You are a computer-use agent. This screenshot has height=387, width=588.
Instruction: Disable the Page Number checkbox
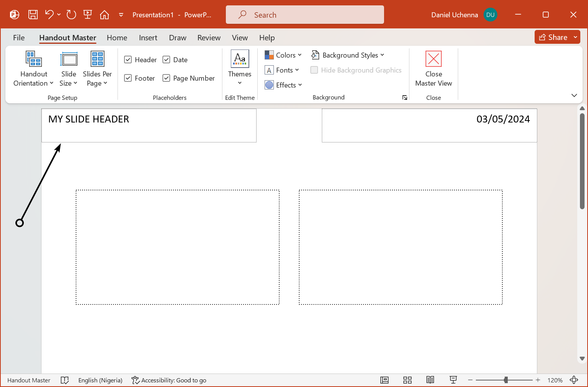pyautogui.click(x=167, y=78)
